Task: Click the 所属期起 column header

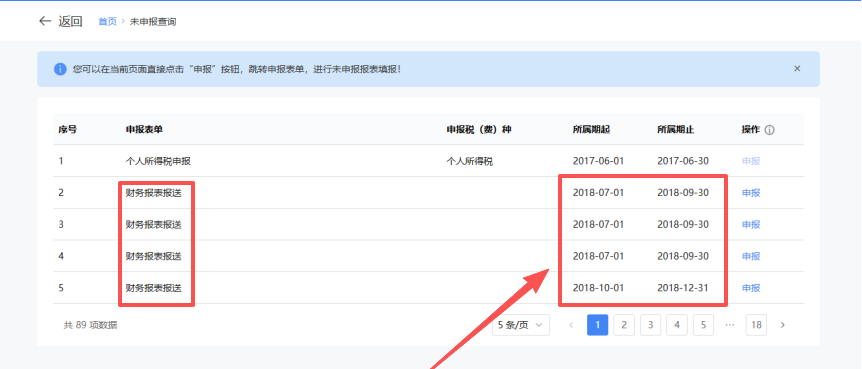Action: coord(591,130)
